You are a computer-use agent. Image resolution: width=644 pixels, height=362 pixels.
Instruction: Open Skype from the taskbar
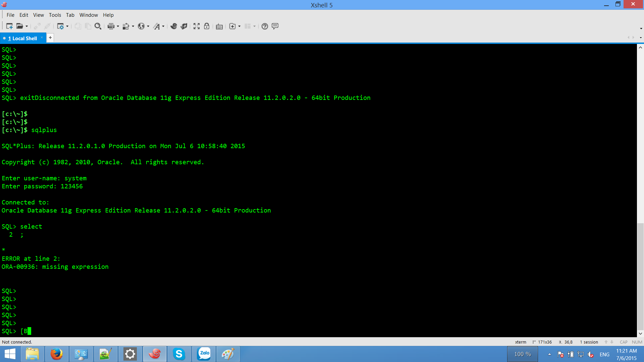[x=179, y=354]
